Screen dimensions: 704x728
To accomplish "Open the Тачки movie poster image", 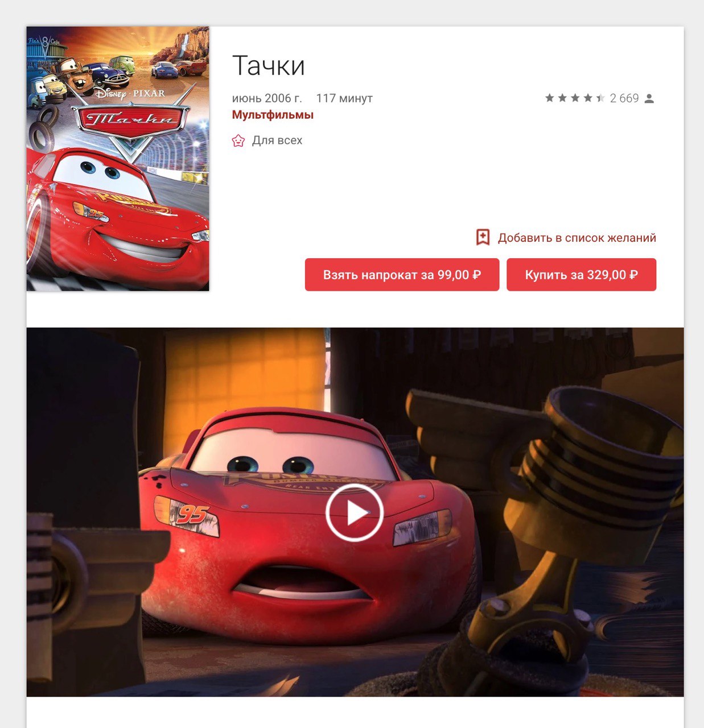I will [x=118, y=159].
